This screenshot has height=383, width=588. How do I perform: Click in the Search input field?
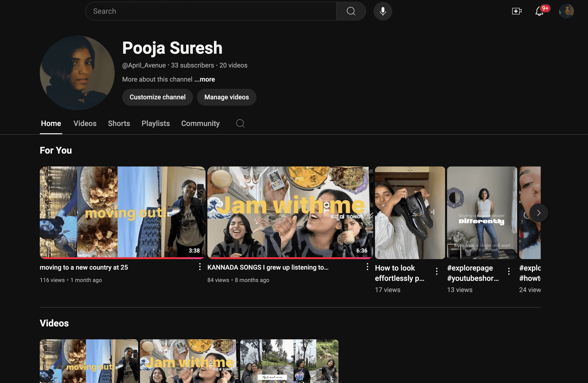point(211,11)
